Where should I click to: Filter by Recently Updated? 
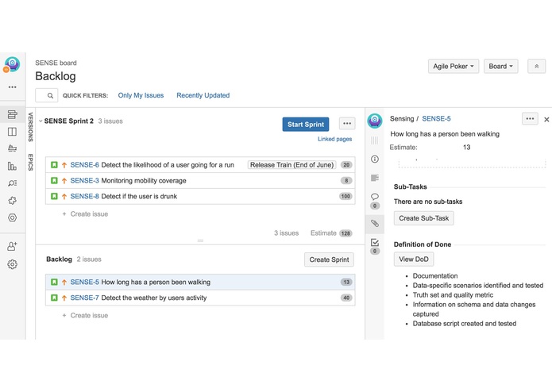point(203,95)
